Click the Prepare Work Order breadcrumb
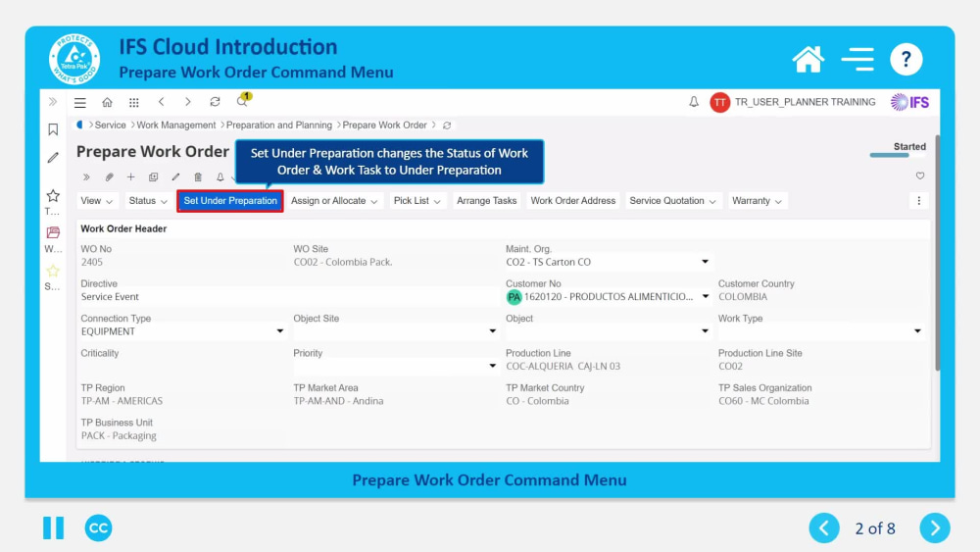Viewport: 980px width, 552px height. click(x=384, y=125)
